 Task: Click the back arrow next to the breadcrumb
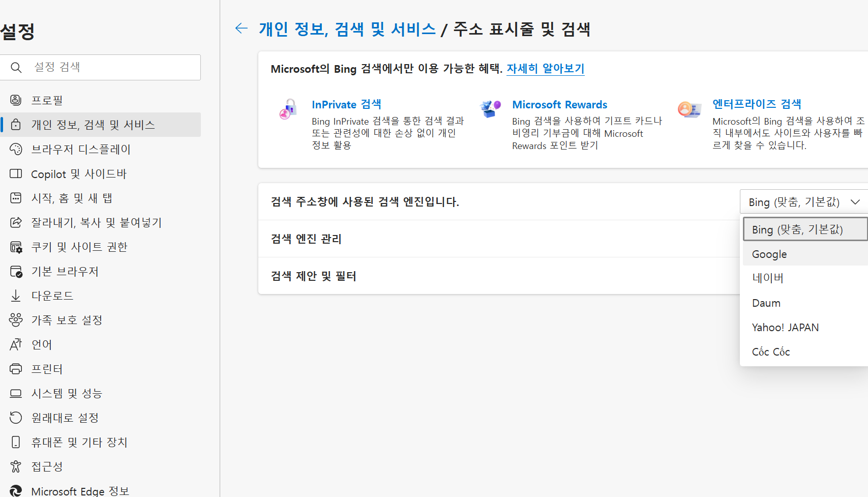[242, 28]
